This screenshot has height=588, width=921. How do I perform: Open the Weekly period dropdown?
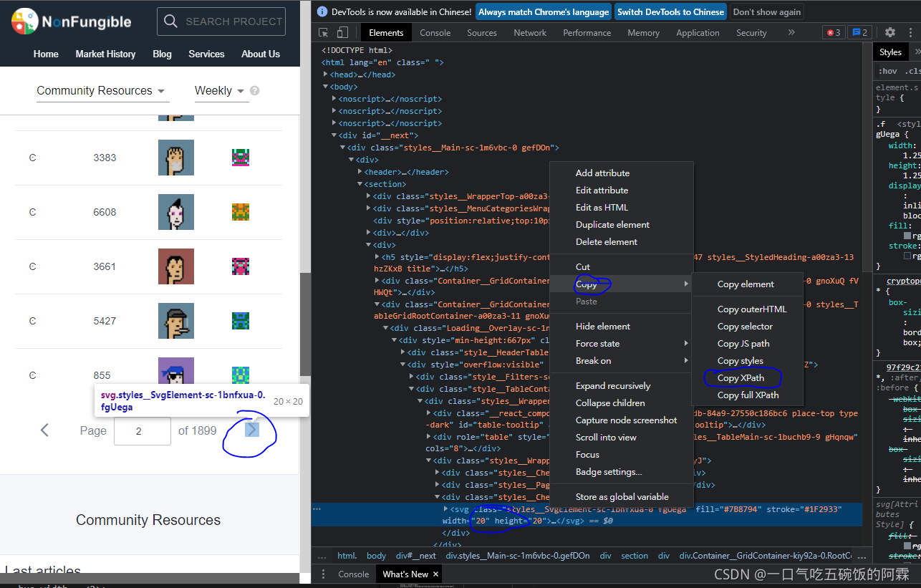click(219, 91)
